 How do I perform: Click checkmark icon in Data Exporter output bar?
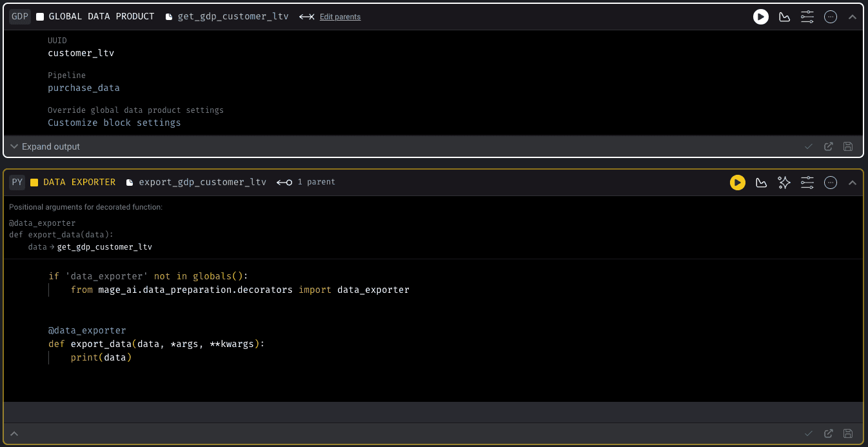809,434
